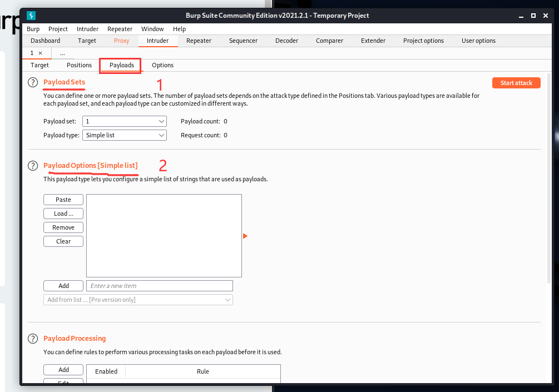Click the Clear button
The width and height of the screenshot is (559, 392).
coord(63,241)
